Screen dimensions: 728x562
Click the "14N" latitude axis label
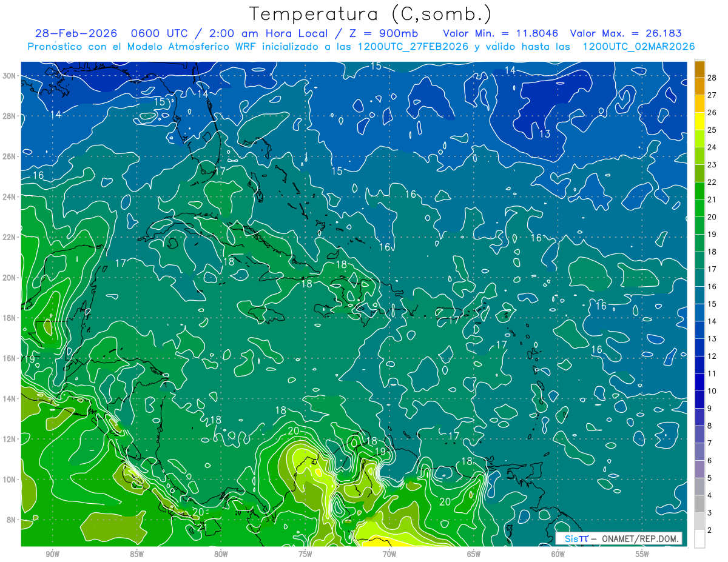pyautogui.click(x=10, y=398)
